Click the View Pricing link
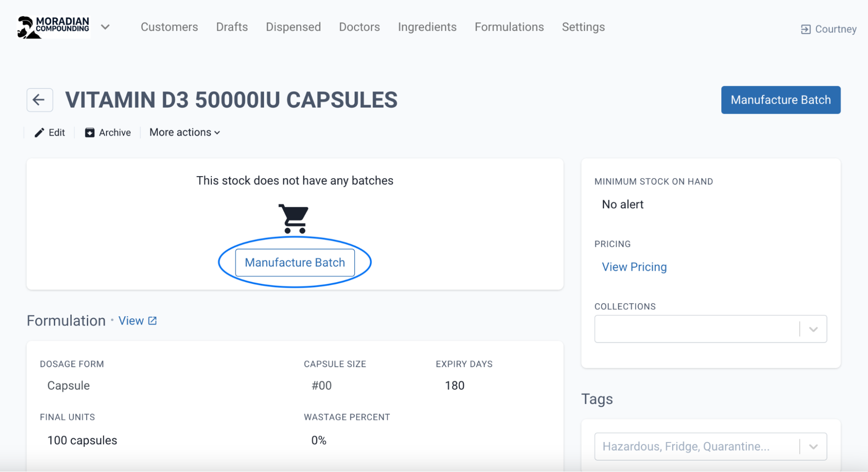The image size is (868, 472). coord(634,266)
